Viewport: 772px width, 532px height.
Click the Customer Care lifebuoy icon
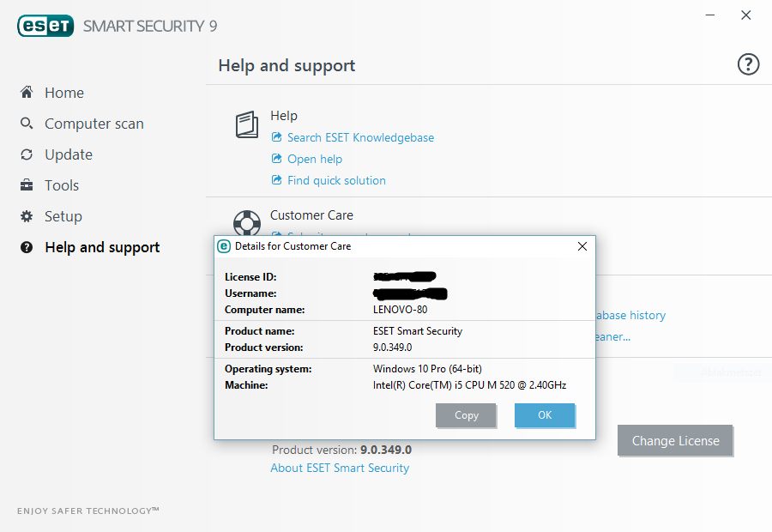pyautogui.click(x=247, y=223)
